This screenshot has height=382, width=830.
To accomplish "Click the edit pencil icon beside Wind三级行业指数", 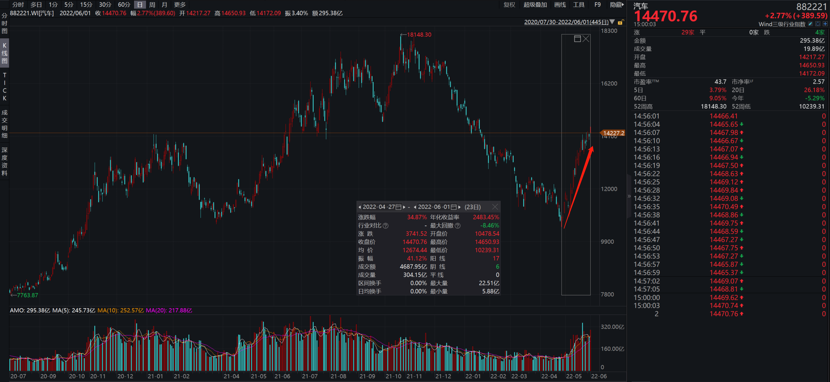I will coord(811,24).
